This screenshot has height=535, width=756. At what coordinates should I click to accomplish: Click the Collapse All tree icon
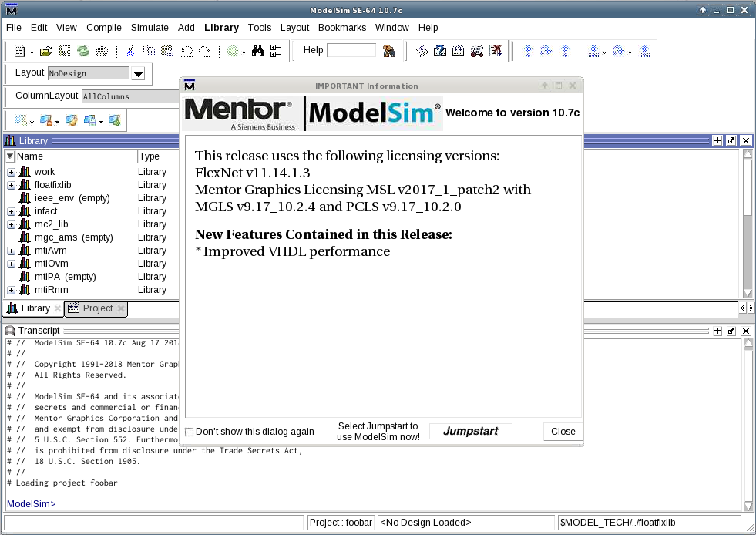coord(276,51)
